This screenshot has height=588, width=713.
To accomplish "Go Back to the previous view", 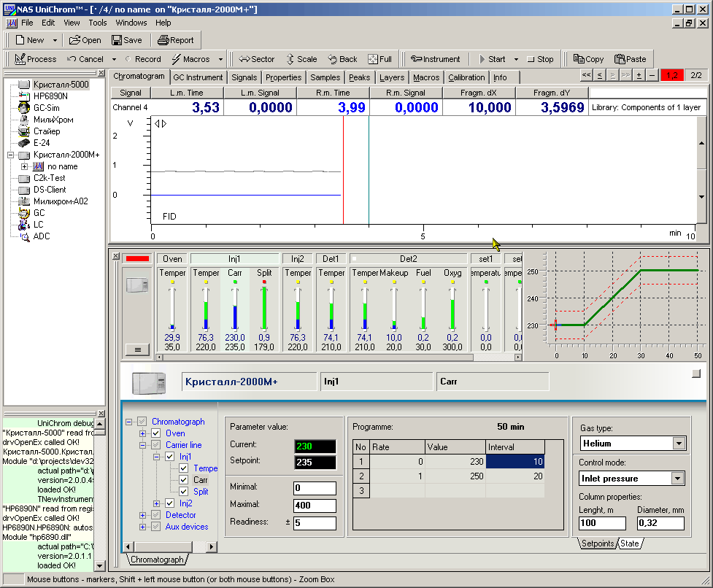I will [x=343, y=59].
